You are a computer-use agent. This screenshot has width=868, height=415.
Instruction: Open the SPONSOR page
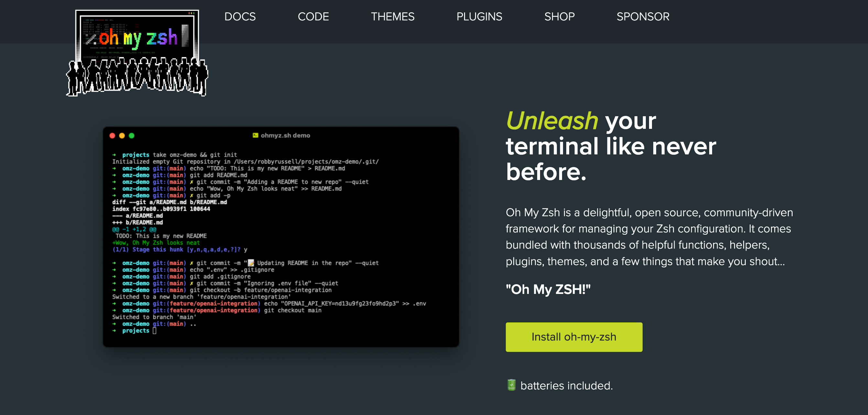[x=643, y=17]
